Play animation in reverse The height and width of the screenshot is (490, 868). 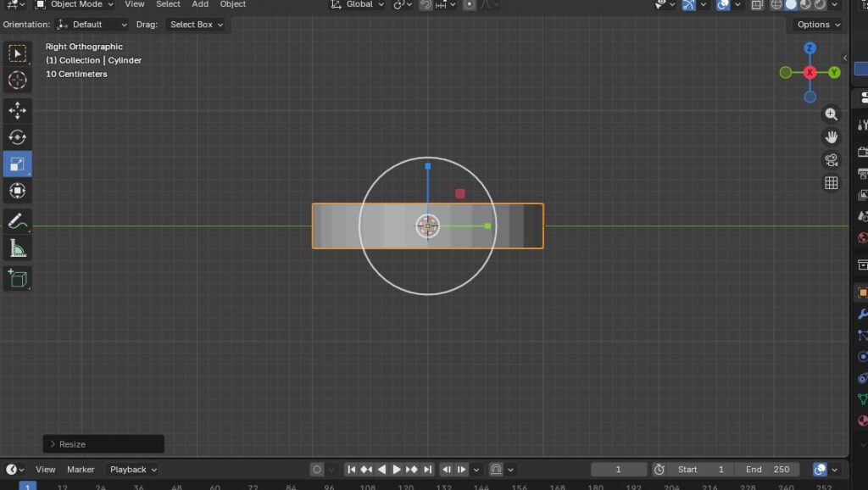pyautogui.click(x=381, y=470)
